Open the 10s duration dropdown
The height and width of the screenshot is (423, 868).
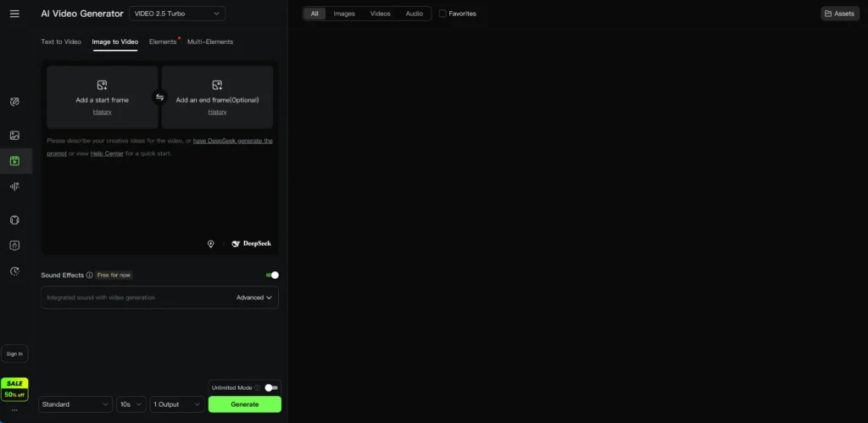tap(131, 404)
